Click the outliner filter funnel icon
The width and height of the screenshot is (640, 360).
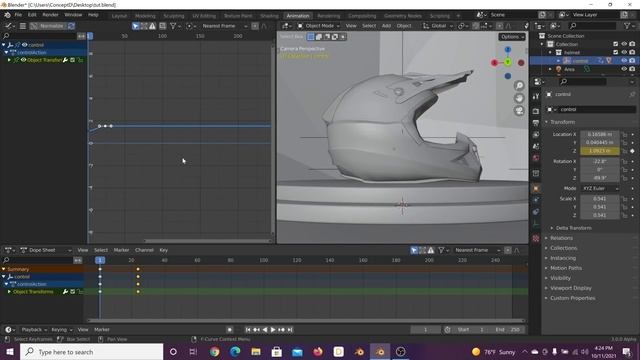[x=627, y=26]
